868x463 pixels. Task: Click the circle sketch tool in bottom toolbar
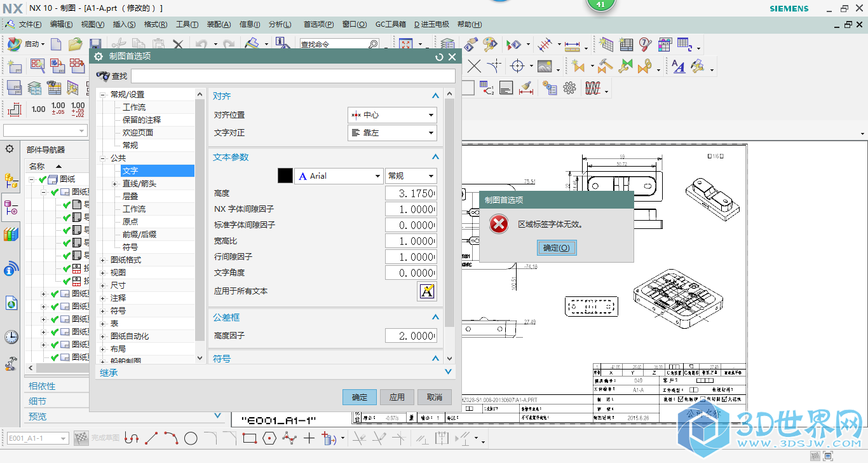[191, 438]
